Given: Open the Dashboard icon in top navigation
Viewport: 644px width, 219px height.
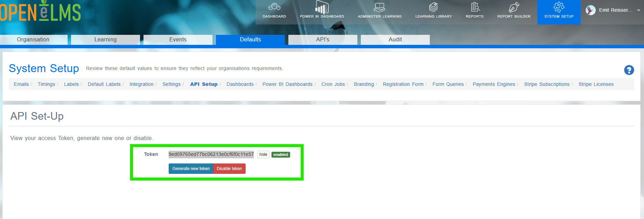Looking at the screenshot, I should [x=274, y=7].
